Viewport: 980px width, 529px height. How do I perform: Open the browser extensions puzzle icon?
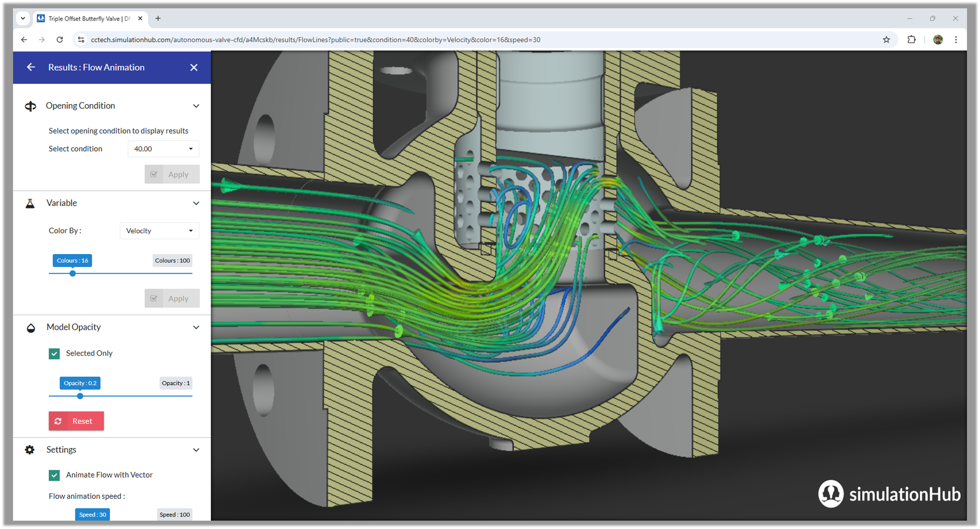911,40
